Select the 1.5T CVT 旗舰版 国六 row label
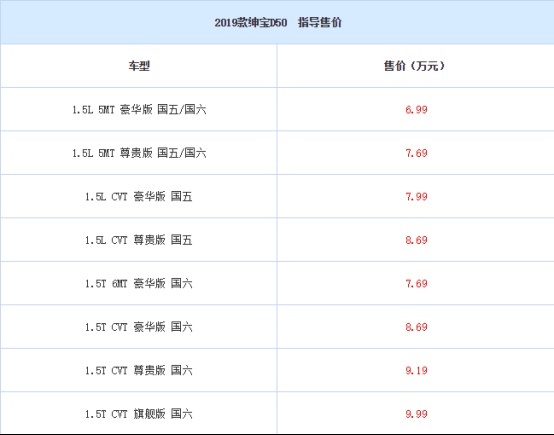This screenshot has height=435, width=554. pyautogui.click(x=139, y=414)
